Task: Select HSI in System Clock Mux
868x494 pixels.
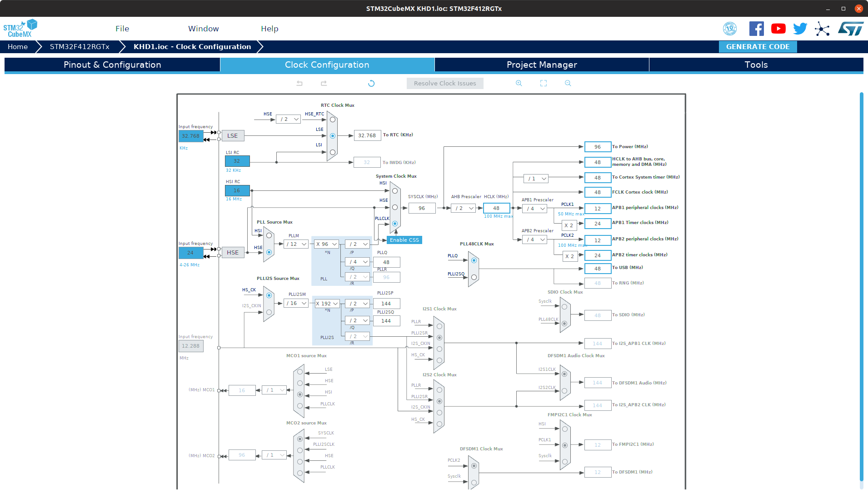Action: click(395, 191)
